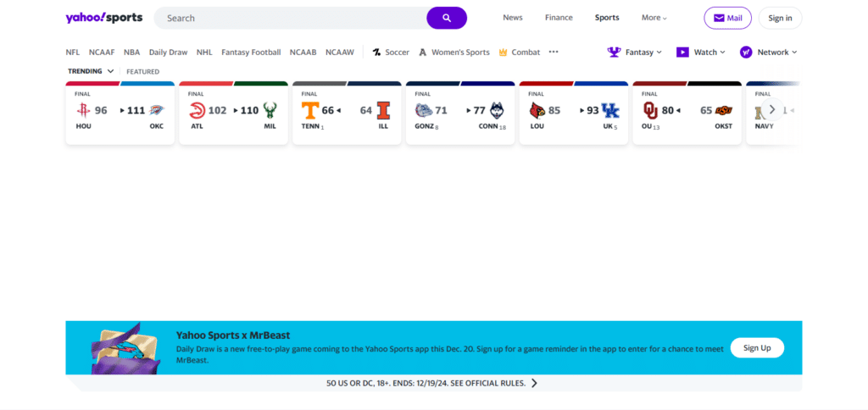Open the Daily Draw section
This screenshot has width=868, height=410.
point(169,52)
